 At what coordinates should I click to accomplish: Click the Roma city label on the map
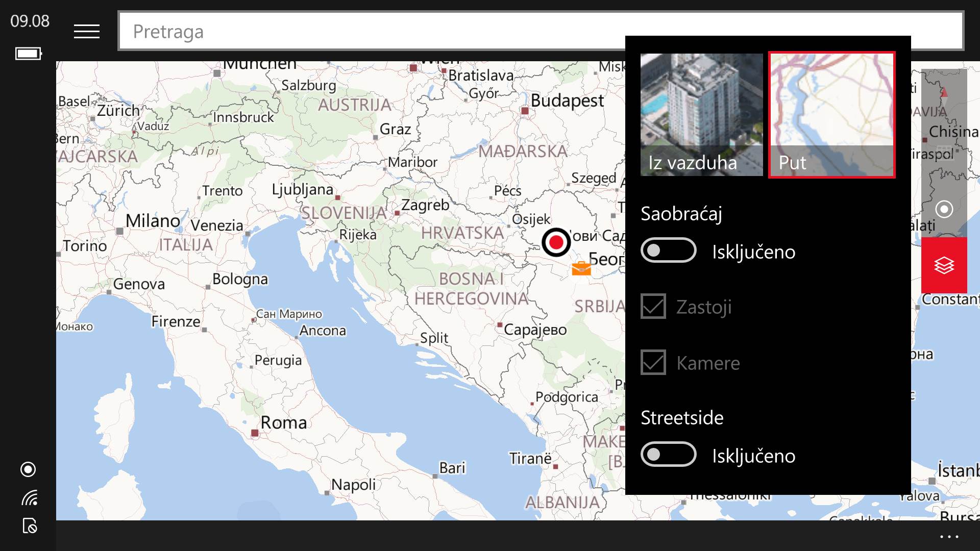(x=283, y=423)
